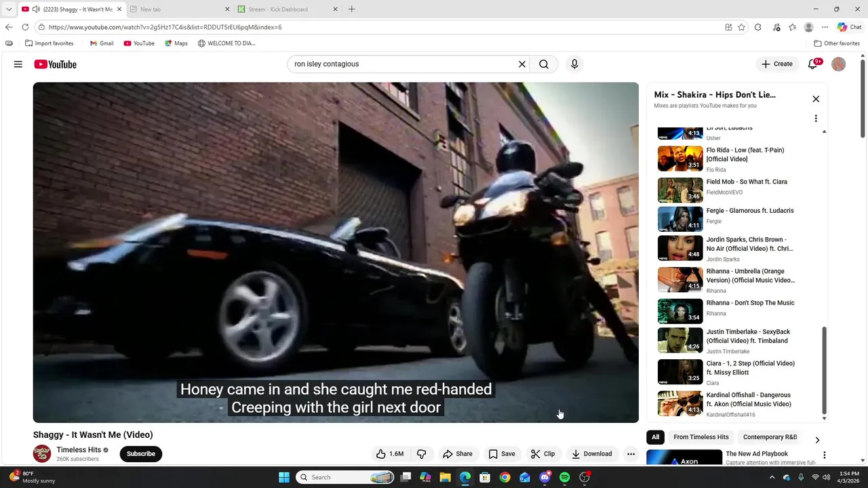Expand the Other favorites folder

tap(837, 43)
